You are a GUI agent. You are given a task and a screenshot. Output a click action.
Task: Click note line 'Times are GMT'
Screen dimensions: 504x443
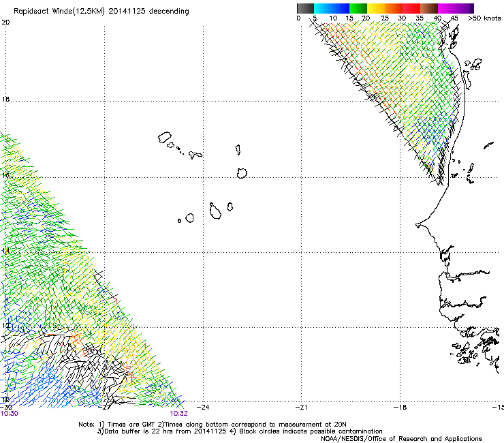pos(131,425)
